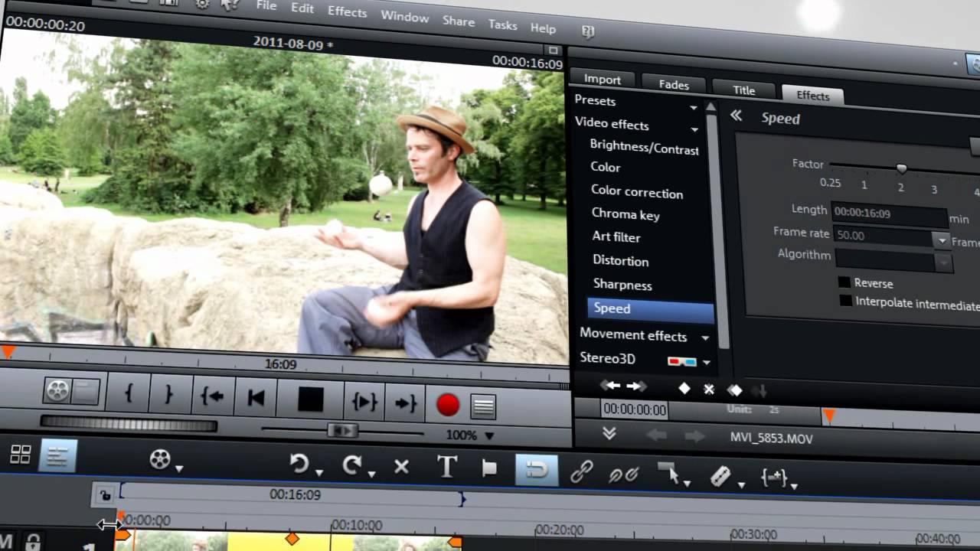The height and width of the screenshot is (551, 980).
Task: Switch to the Title tab
Action: click(743, 90)
